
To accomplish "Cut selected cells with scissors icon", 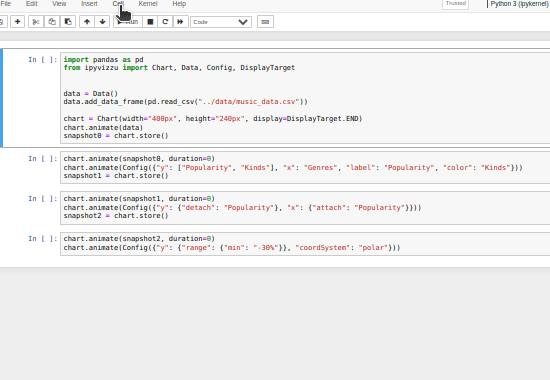I will 36,22.
